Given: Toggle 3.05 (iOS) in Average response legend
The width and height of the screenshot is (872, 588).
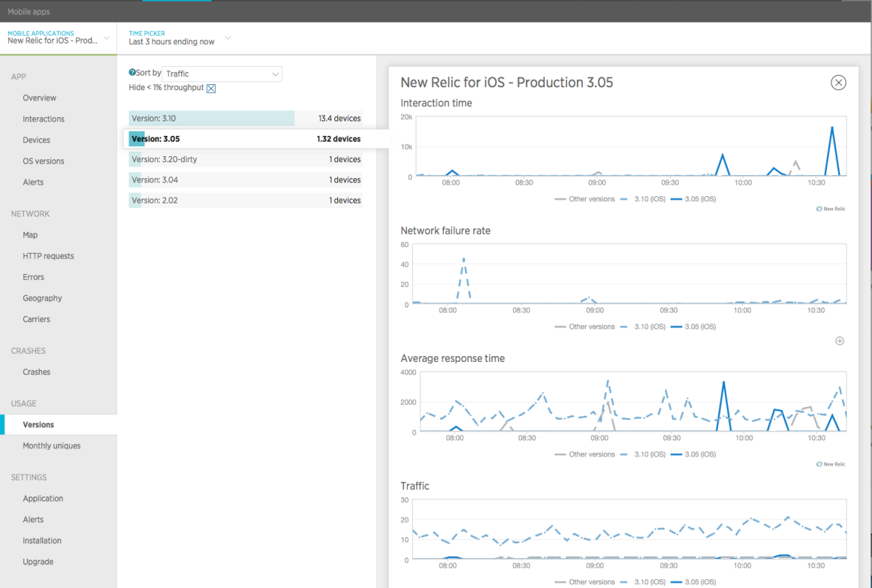Looking at the screenshot, I should tap(693, 454).
